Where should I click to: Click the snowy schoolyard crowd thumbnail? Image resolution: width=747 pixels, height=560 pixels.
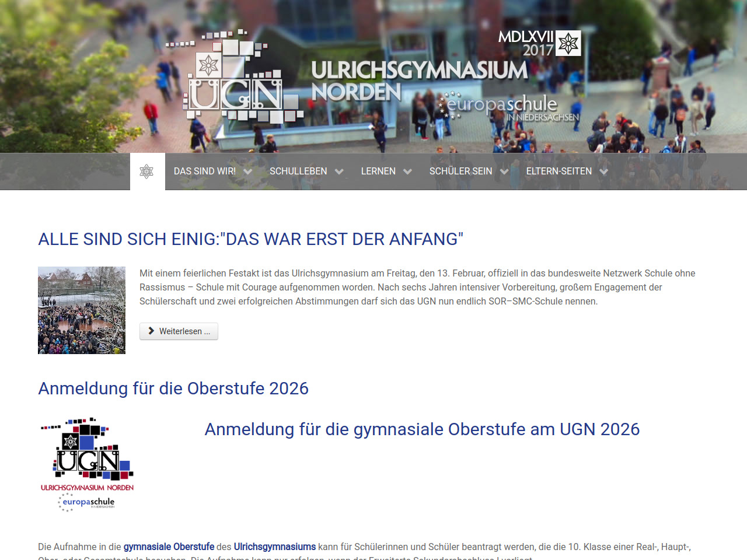click(x=82, y=310)
